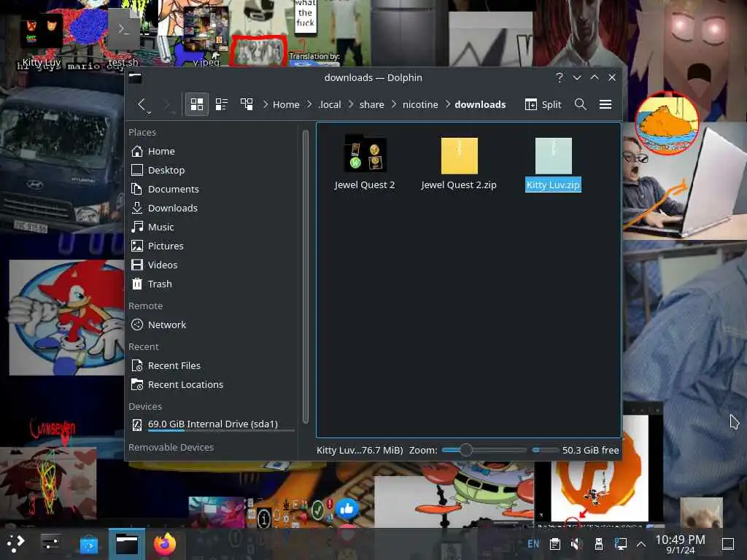Image resolution: width=747 pixels, height=560 pixels.
Task: Click the Dolphin window menu icon in title bar
Action: click(x=135, y=77)
